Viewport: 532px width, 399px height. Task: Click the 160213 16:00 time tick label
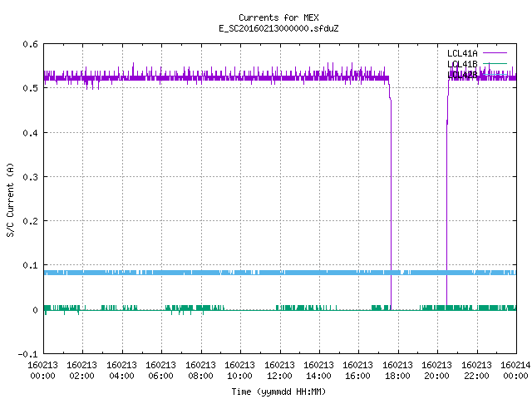point(358,370)
